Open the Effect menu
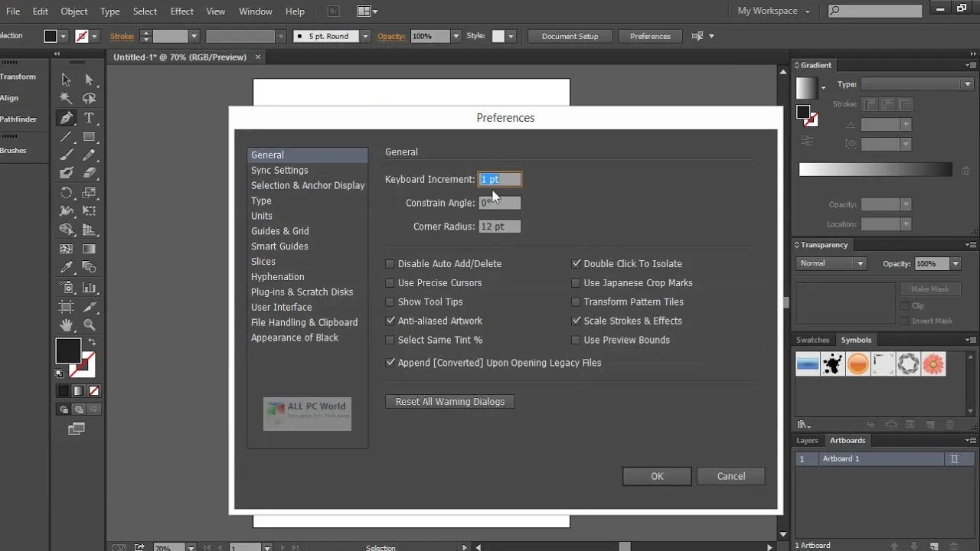 (181, 11)
